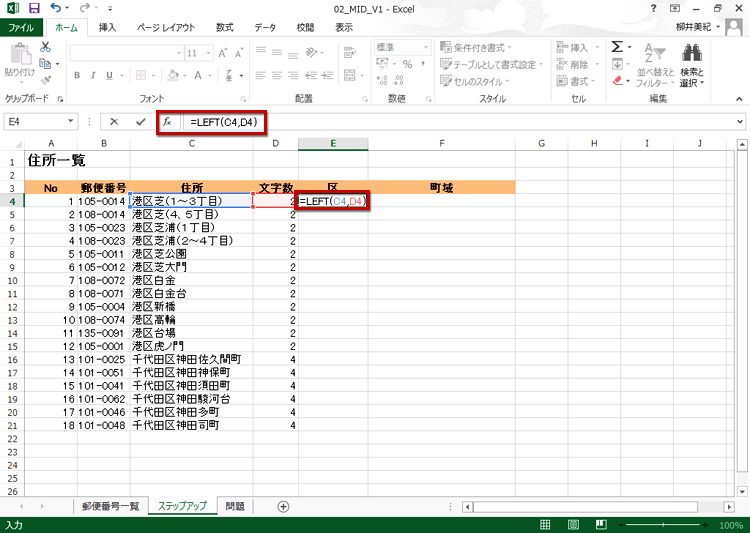Switch to Normal view in status bar
The height and width of the screenshot is (533, 750).
545,525
